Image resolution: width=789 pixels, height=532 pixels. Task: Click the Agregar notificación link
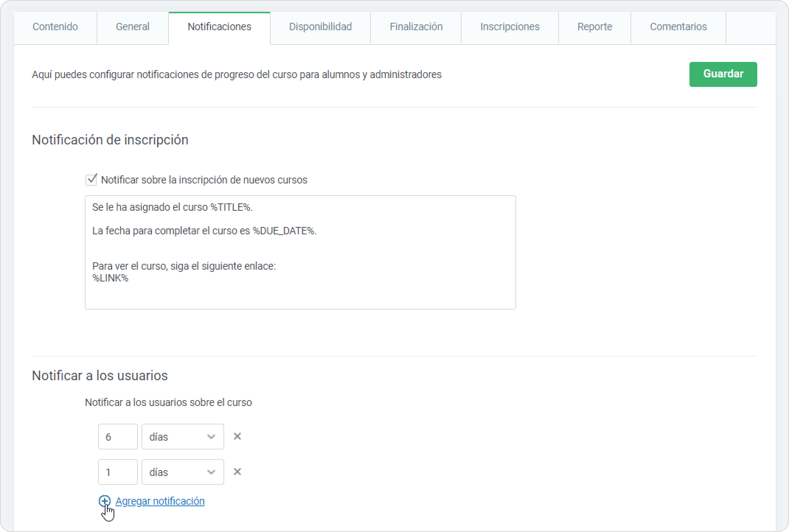pos(160,501)
